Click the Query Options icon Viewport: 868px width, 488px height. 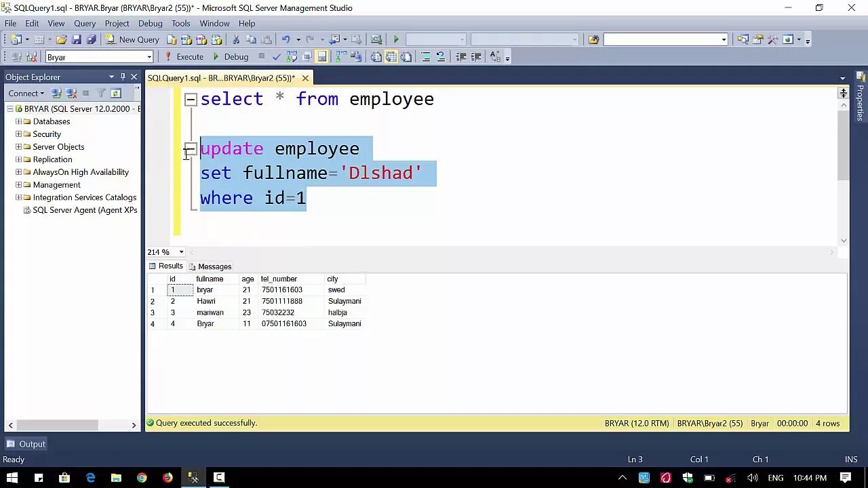pyautogui.click(x=307, y=57)
